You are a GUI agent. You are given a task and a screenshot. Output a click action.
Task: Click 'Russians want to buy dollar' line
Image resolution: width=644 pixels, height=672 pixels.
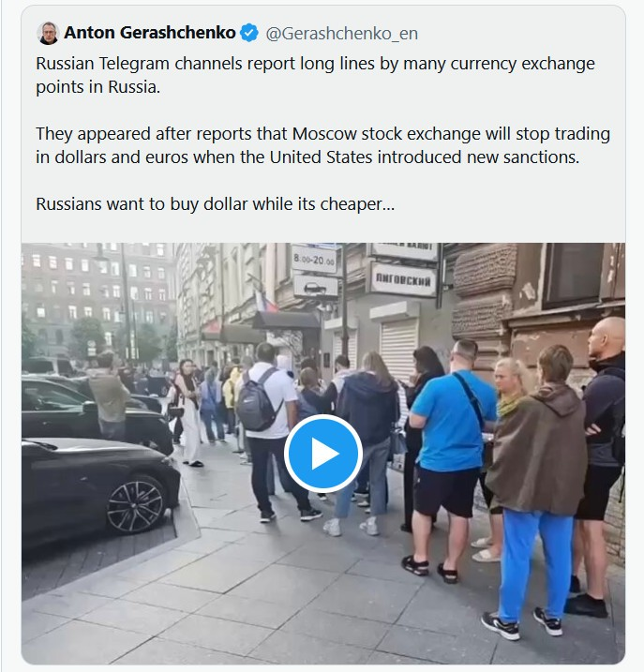(x=215, y=204)
